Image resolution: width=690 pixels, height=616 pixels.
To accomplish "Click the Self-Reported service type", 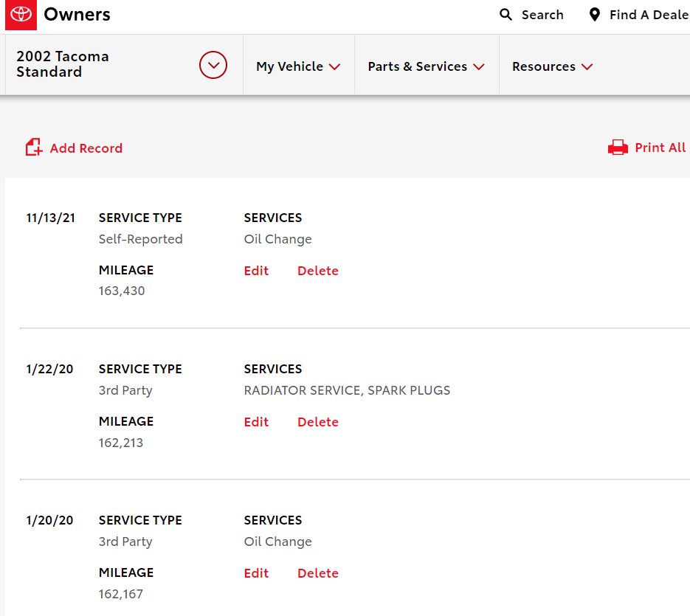I will click(x=140, y=239).
